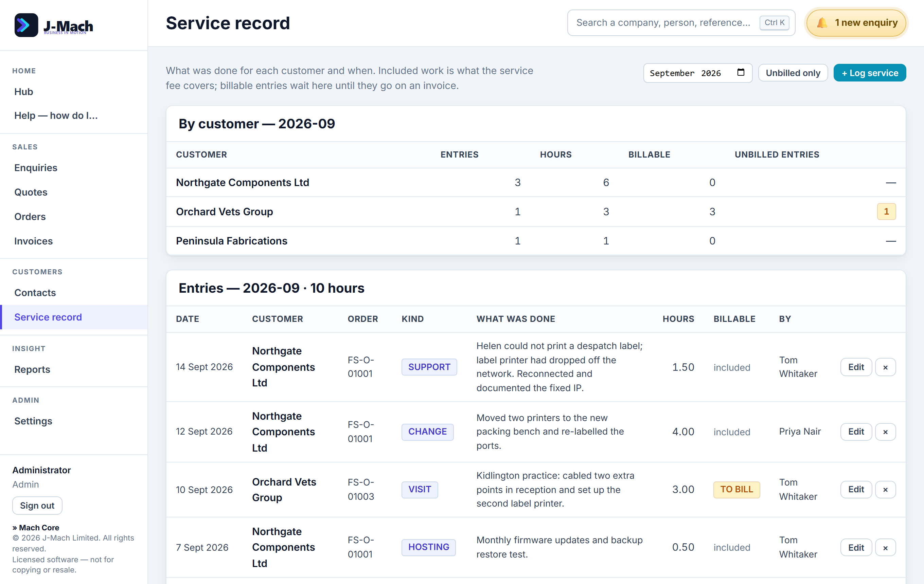Click the SUPPORT kind tag

point(429,367)
